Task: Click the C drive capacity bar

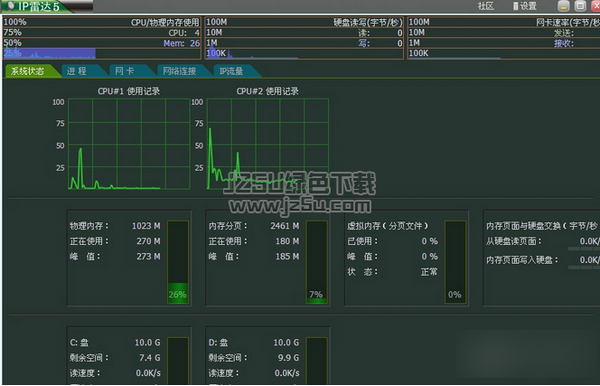Action: pyautogui.click(x=178, y=361)
